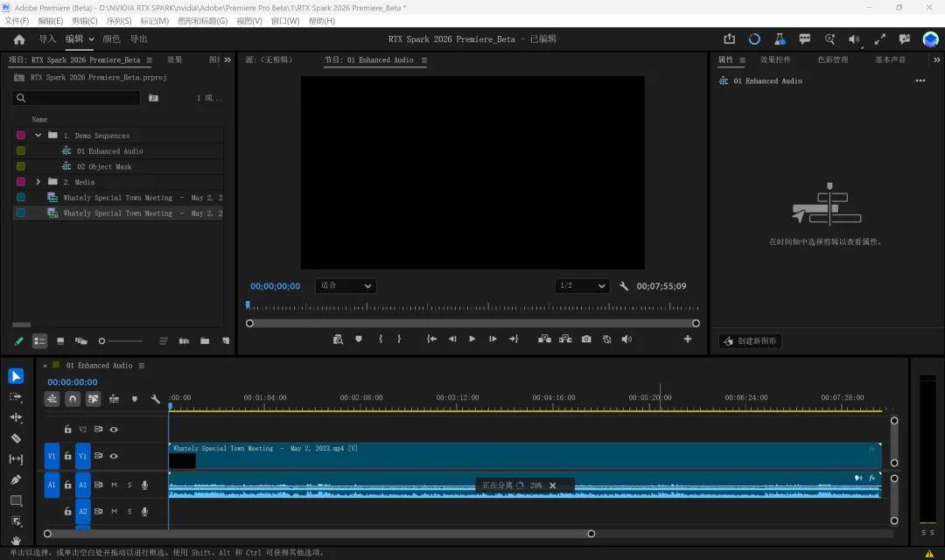Open the 序列(S) menu
This screenshot has width=945, height=560.
tap(119, 20)
